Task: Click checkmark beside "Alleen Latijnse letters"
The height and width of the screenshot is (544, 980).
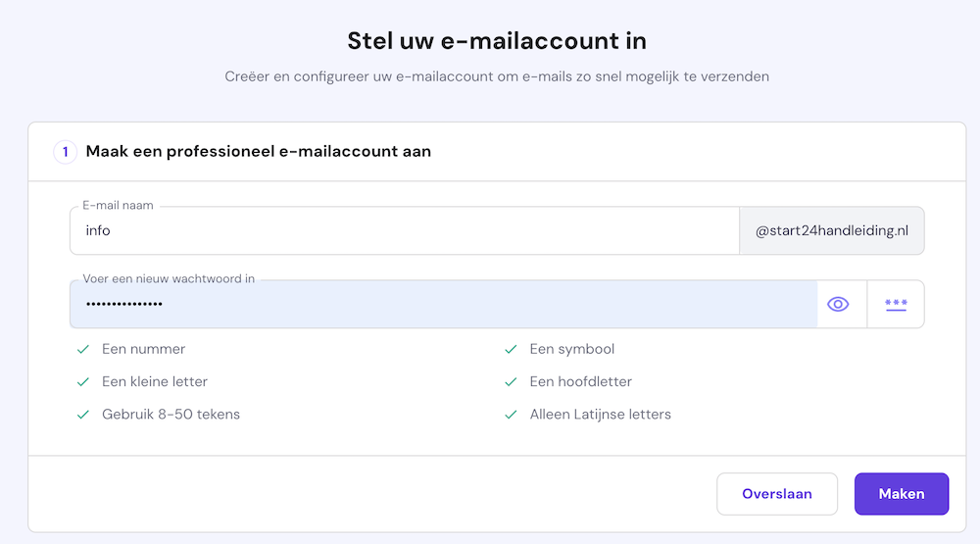Action: [511, 415]
